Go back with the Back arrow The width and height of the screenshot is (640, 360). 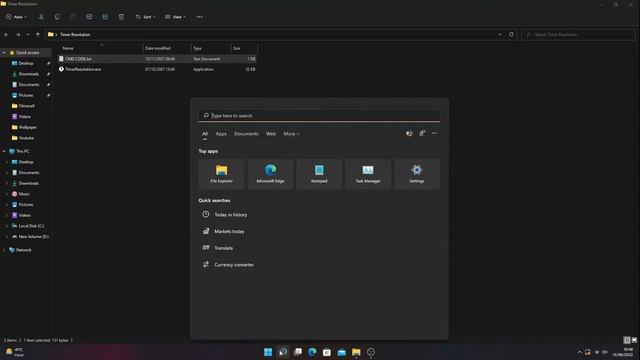tap(6, 35)
